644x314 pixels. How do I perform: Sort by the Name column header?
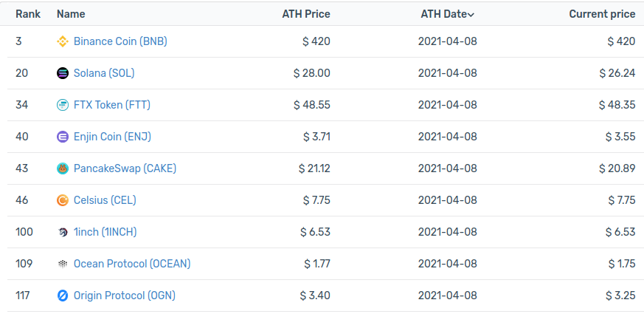pyautogui.click(x=71, y=14)
